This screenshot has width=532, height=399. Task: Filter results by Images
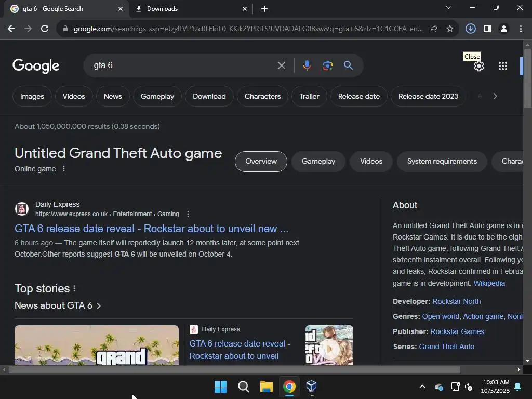click(x=32, y=96)
